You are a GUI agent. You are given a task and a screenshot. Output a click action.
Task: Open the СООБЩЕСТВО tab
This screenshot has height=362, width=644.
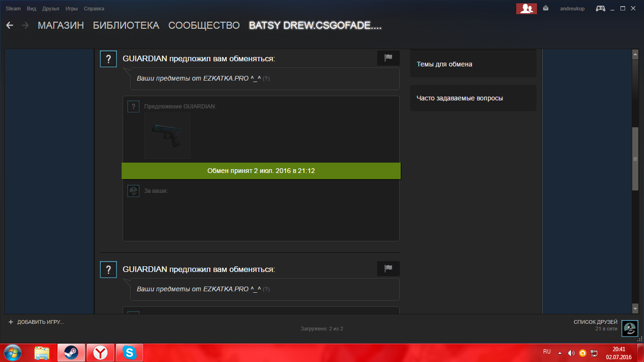click(x=204, y=25)
